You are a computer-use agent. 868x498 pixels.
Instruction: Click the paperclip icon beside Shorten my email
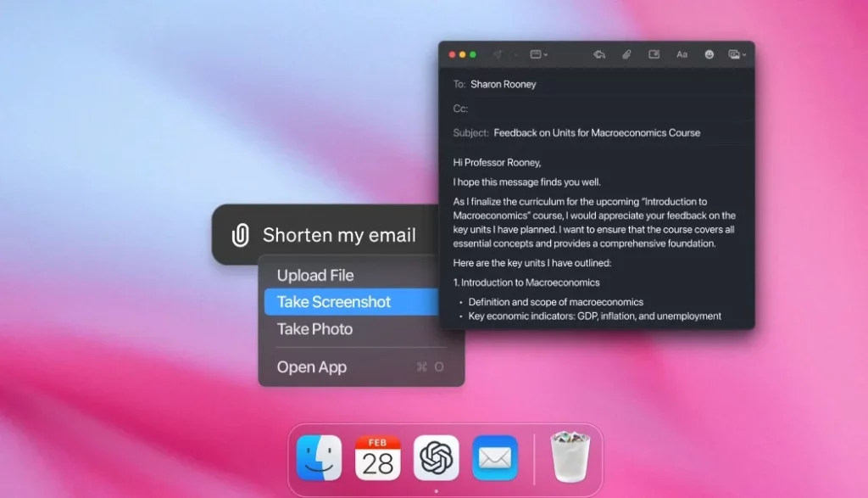click(x=240, y=234)
